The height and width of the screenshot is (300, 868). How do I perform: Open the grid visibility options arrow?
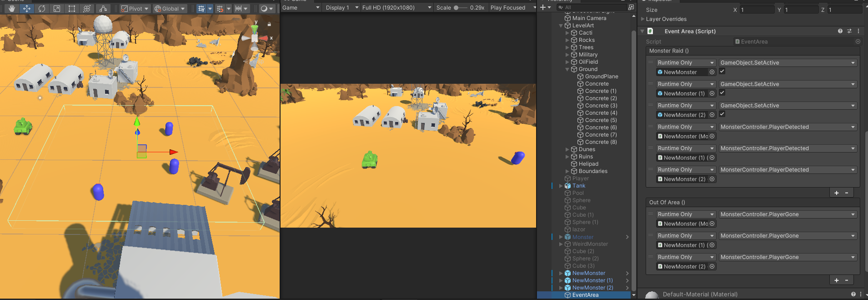click(x=210, y=8)
